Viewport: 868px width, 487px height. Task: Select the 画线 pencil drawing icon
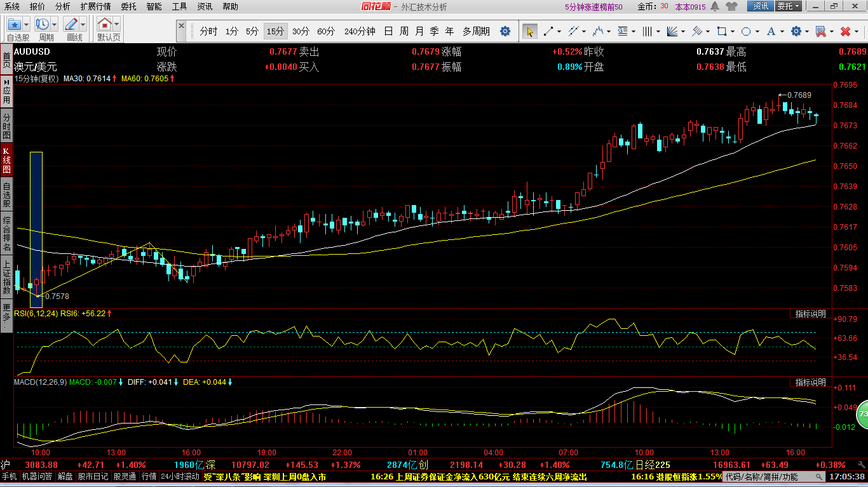pyautogui.click(x=71, y=25)
